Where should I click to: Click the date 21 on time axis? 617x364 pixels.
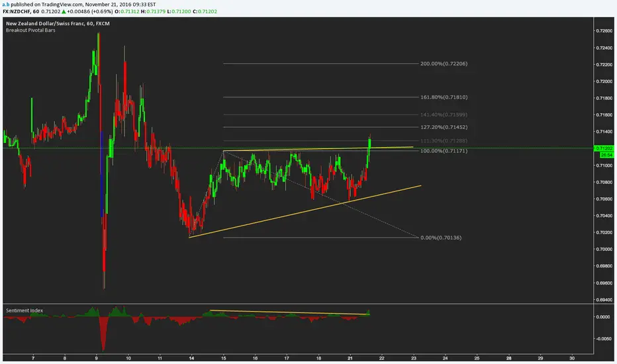[350, 359]
